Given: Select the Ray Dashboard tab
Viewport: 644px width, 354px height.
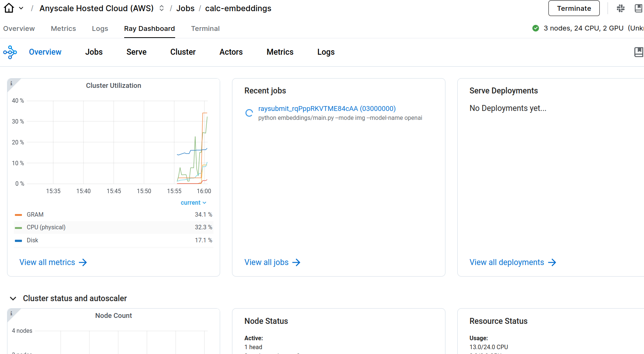Looking at the screenshot, I should click(149, 29).
